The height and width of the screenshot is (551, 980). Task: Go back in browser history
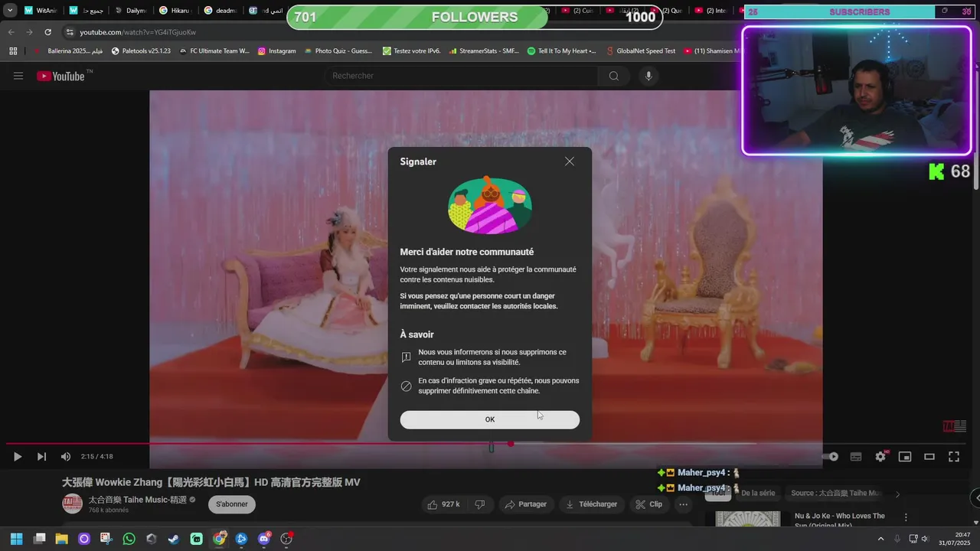11,32
